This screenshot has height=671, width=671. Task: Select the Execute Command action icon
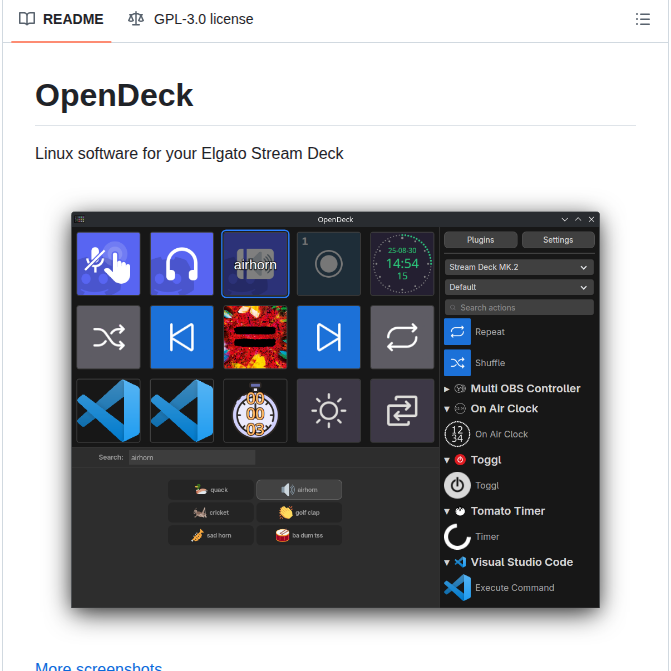click(x=457, y=588)
